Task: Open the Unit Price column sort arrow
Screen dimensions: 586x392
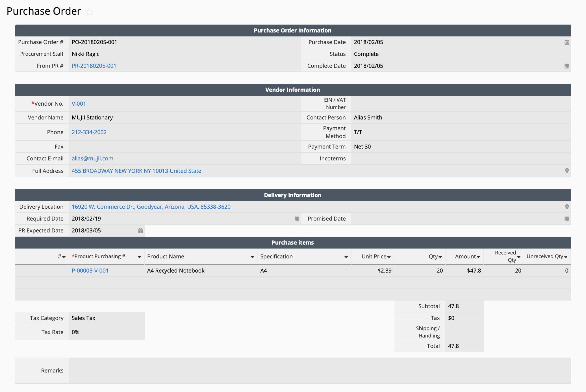Action: tap(389, 257)
